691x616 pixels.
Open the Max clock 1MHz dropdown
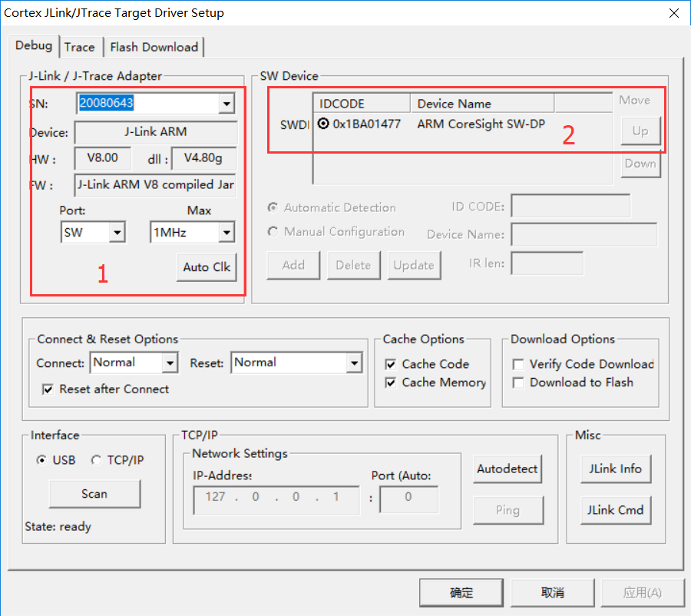tap(226, 233)
